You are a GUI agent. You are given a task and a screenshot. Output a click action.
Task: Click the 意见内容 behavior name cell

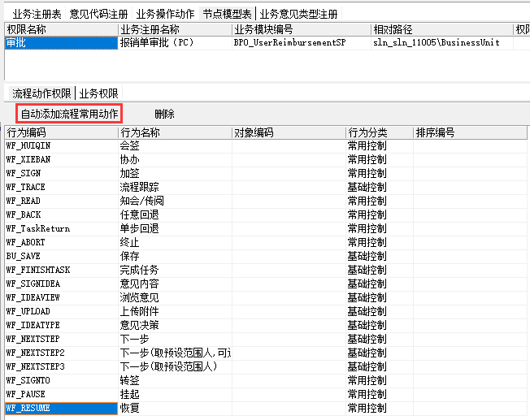[175, 284]
